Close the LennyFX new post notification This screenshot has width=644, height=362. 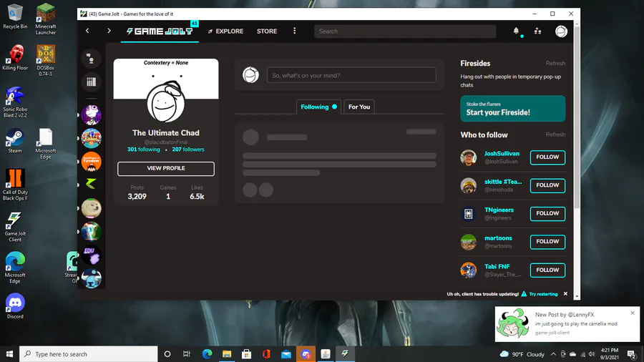tap(633, 313)
